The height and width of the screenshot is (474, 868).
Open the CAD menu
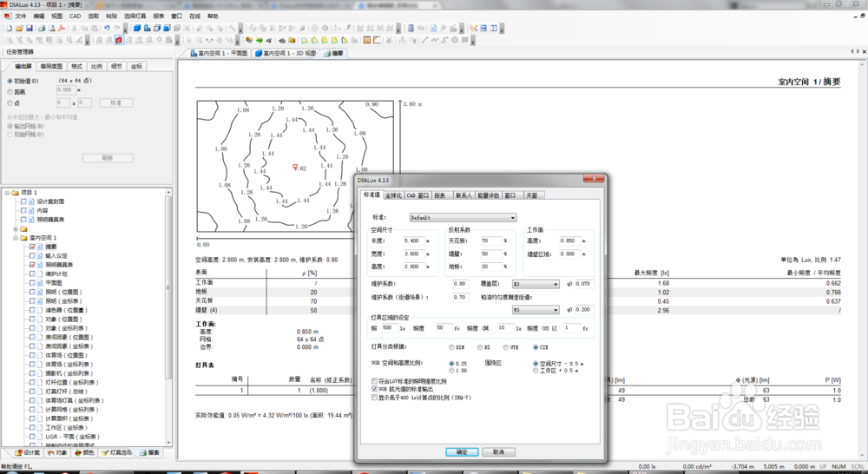[x=75, y=16]
